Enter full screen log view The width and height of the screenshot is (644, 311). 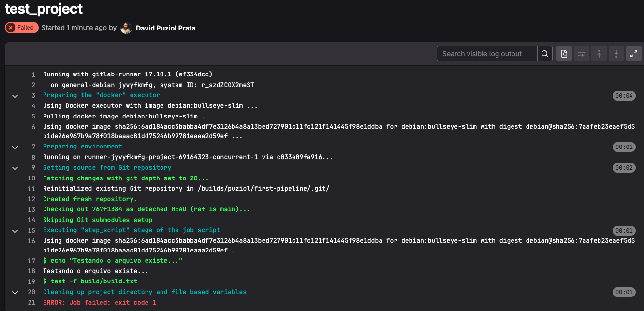633,54
